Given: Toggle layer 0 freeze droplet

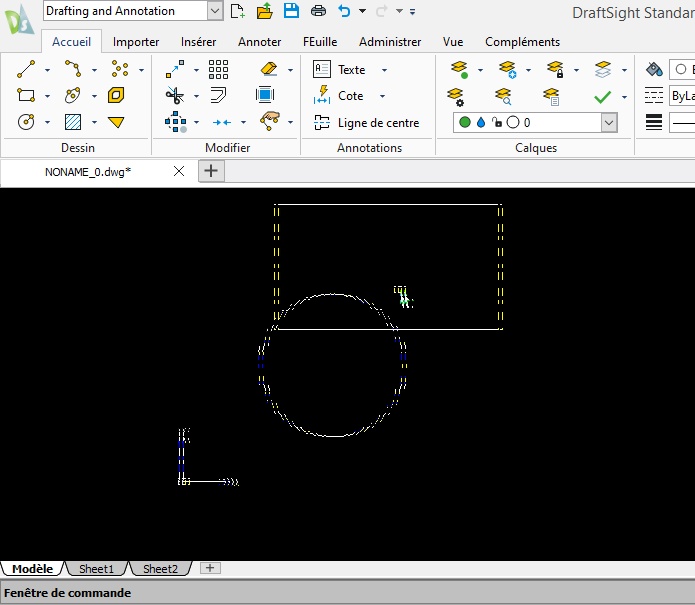Looking at the screenshot, I should point(481,122).
